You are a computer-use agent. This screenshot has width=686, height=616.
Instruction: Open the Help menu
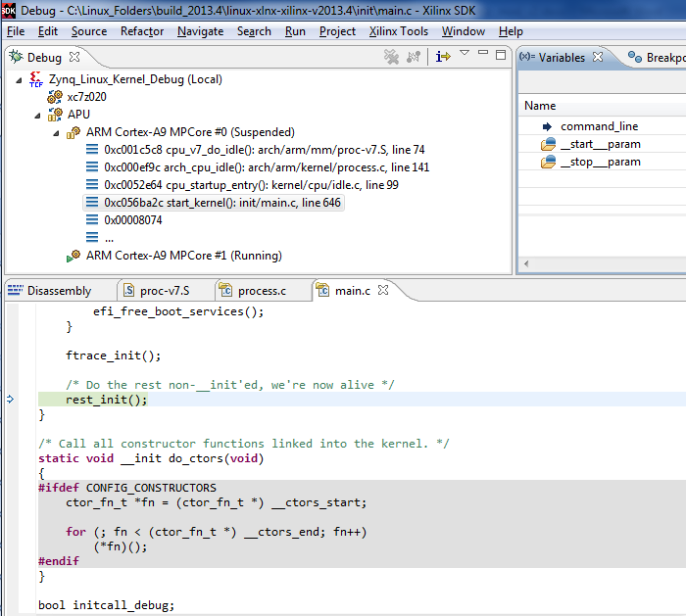click(511, 31)
